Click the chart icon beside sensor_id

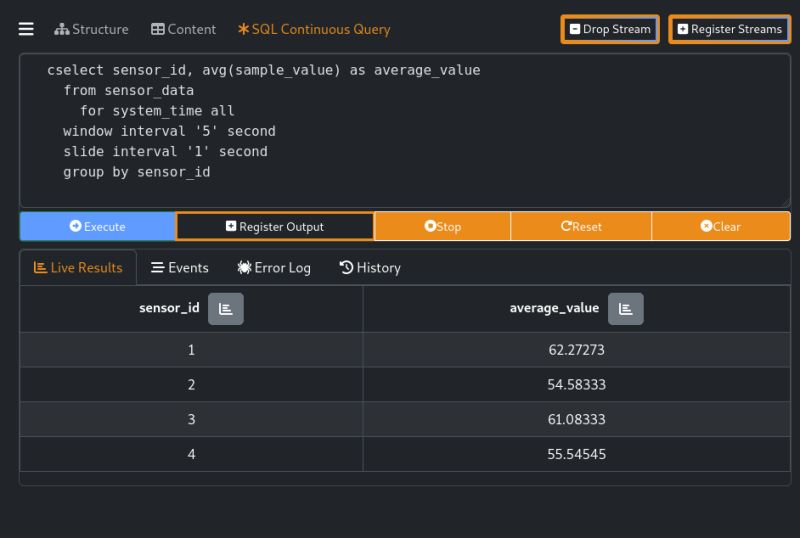click(x=226, y=309)
